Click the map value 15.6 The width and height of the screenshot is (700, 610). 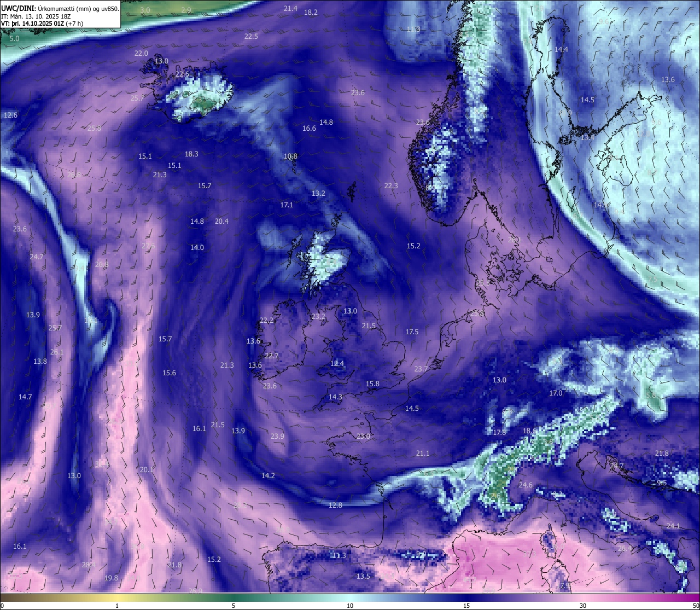click(x=169, y=373)
